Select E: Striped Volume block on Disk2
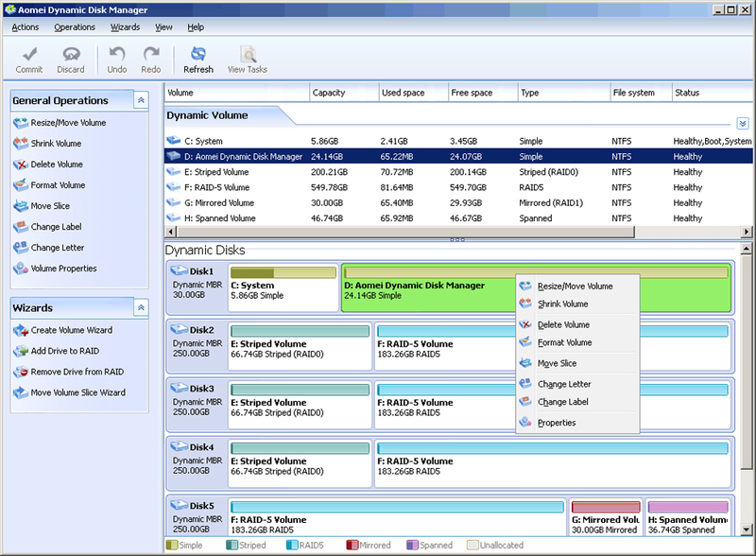 coord(300,346)
